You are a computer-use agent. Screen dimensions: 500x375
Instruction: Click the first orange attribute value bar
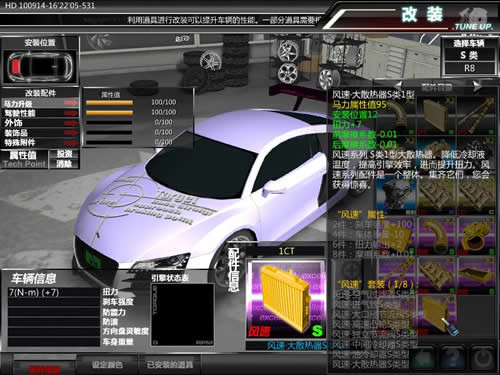109,103
